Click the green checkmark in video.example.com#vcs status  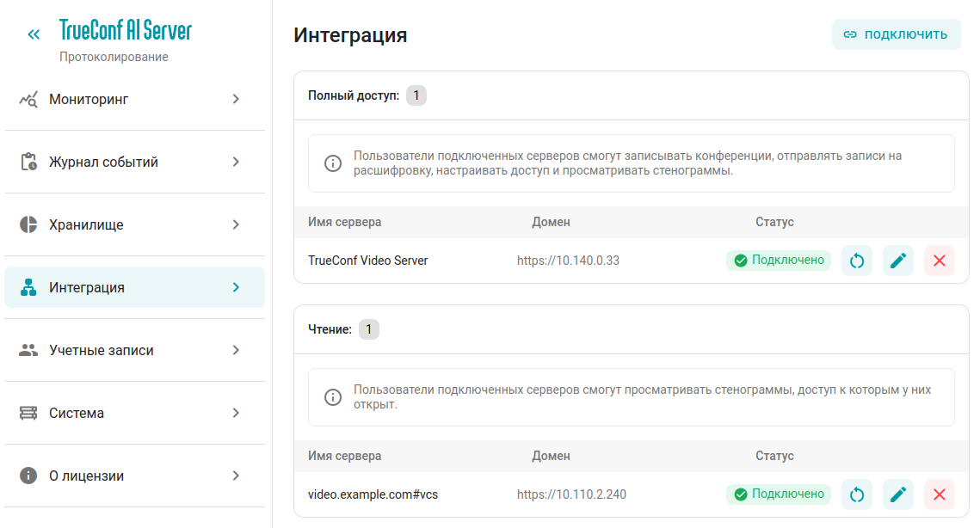(741, 494)
